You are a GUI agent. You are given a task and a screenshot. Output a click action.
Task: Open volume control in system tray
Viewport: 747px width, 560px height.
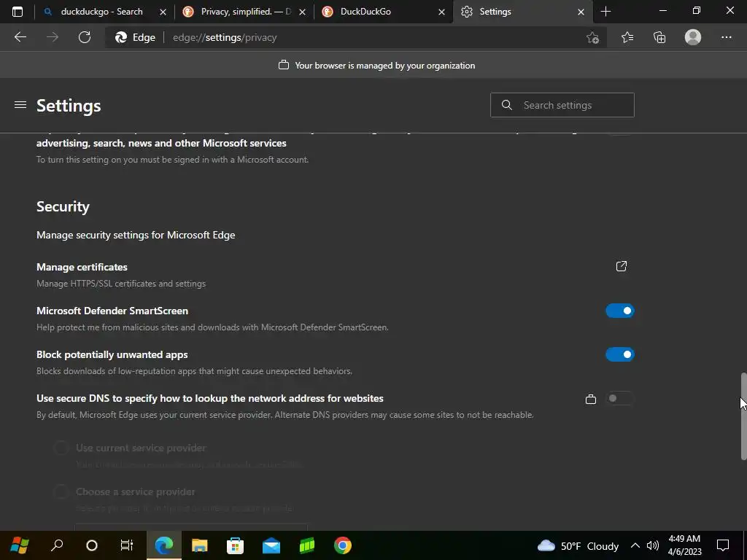[653, 545]
